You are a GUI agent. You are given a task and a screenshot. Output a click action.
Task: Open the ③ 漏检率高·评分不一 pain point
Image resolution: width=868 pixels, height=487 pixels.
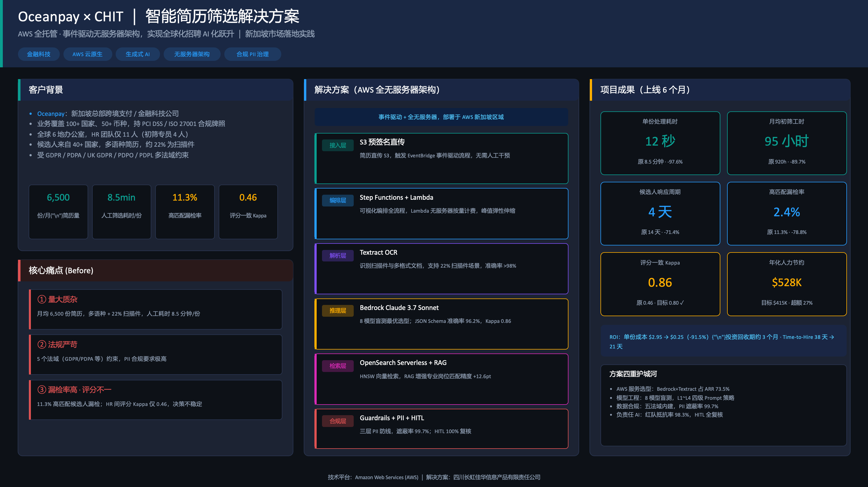(x=155, y=400)
